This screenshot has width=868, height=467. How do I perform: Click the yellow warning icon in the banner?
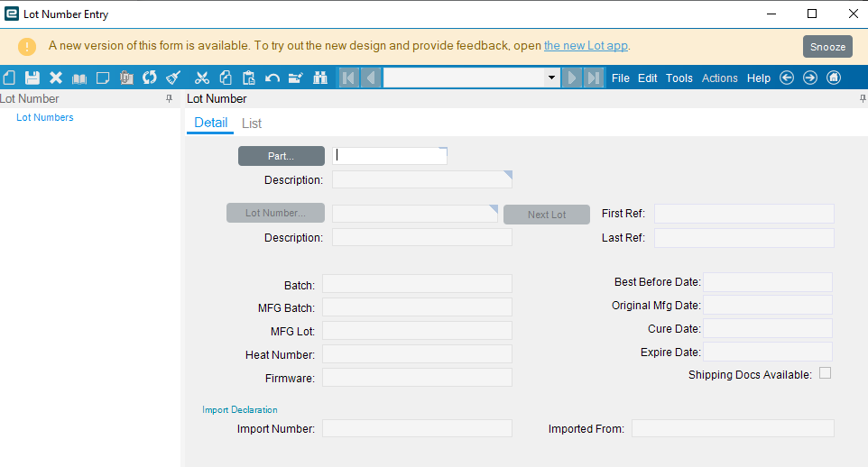26,47
